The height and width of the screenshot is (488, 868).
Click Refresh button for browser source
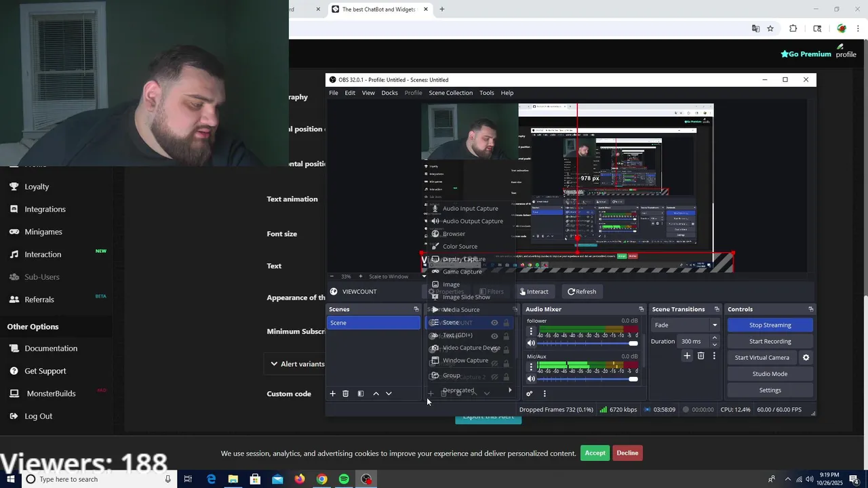582,291
